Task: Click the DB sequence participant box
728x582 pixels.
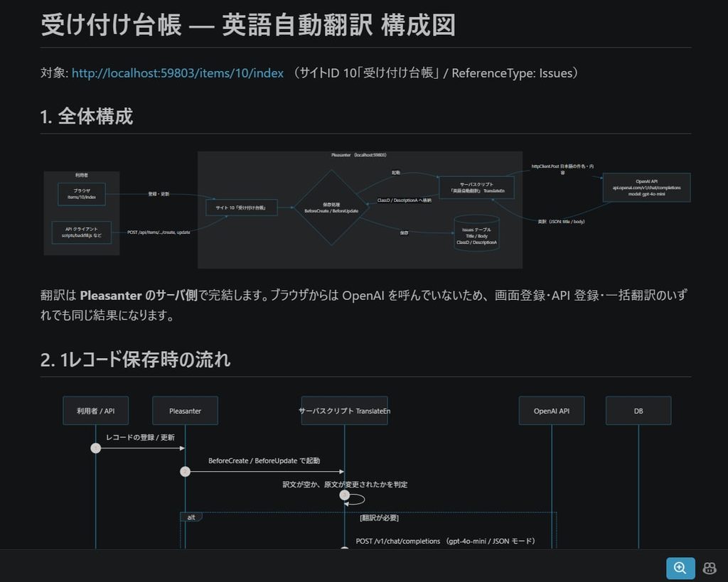Action: 638,411
